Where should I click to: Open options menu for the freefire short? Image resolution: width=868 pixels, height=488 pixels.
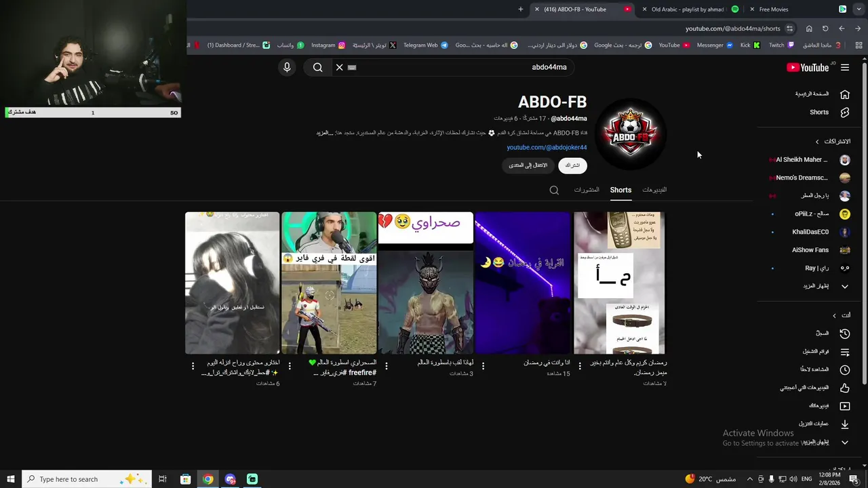pos(290,366)
